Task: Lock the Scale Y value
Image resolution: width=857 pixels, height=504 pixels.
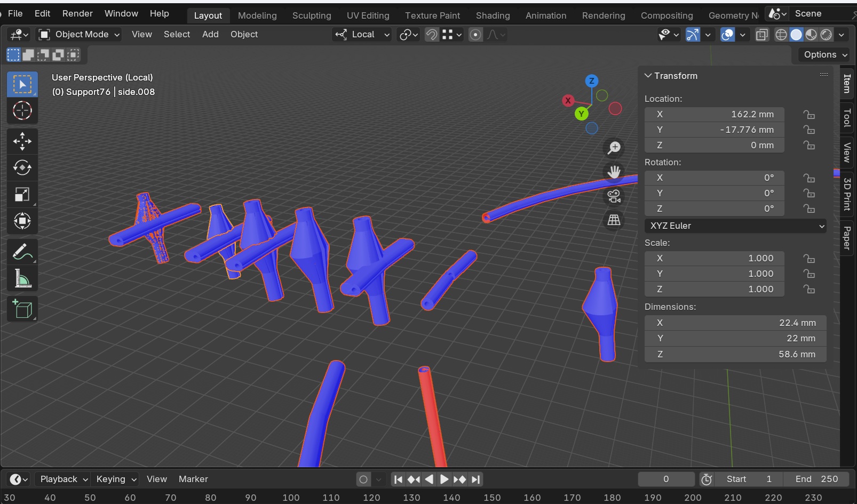Action: click(x=810, y=274)
